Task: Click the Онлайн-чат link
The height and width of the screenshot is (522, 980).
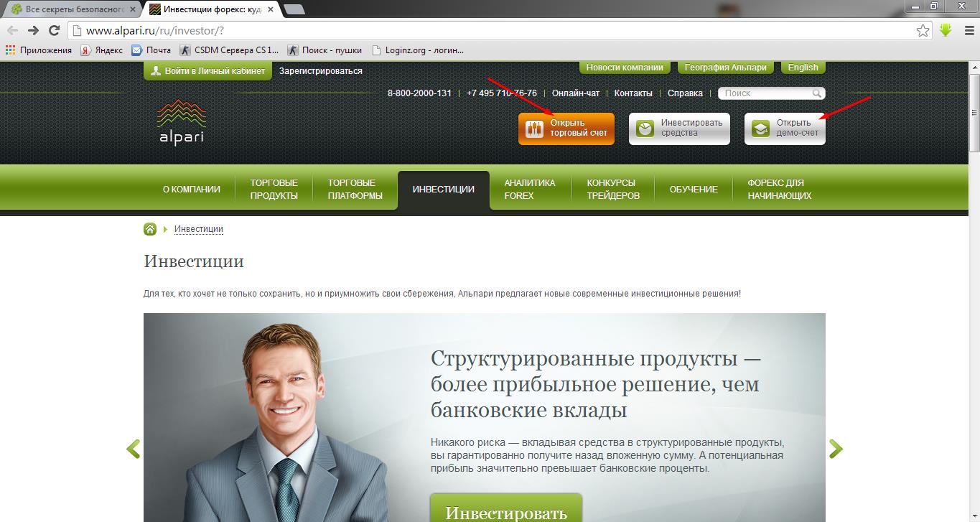Action: click(575, 93)
